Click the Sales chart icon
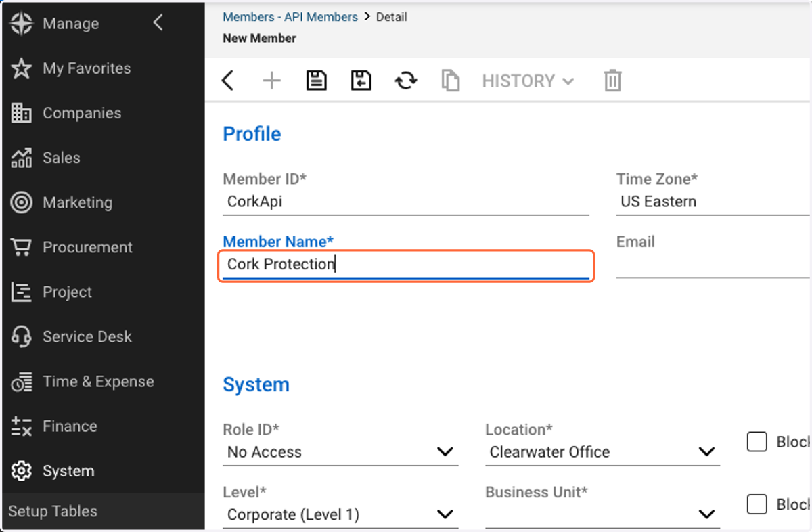Viewport: 812px width, 532px height. coord(22,158)
